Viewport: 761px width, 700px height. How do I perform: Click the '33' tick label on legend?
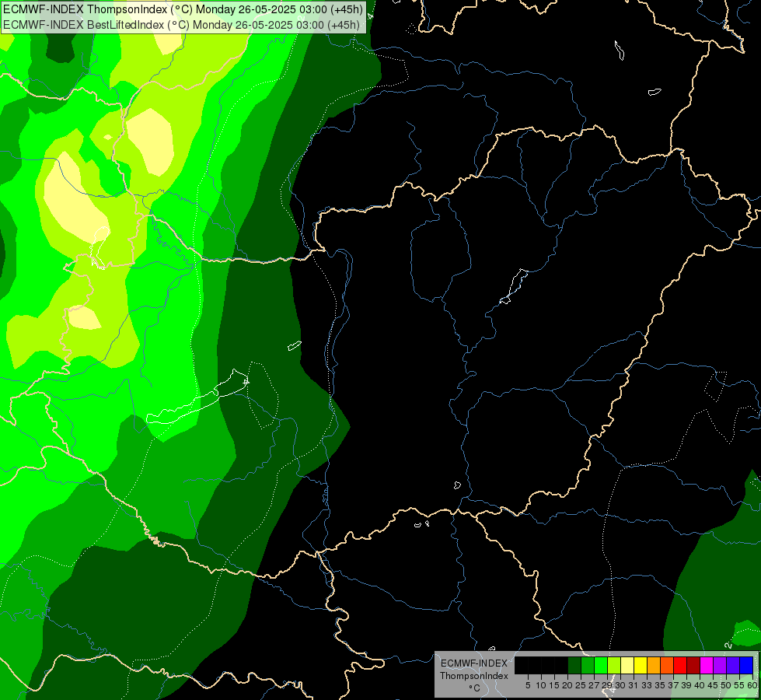(647, 685)
